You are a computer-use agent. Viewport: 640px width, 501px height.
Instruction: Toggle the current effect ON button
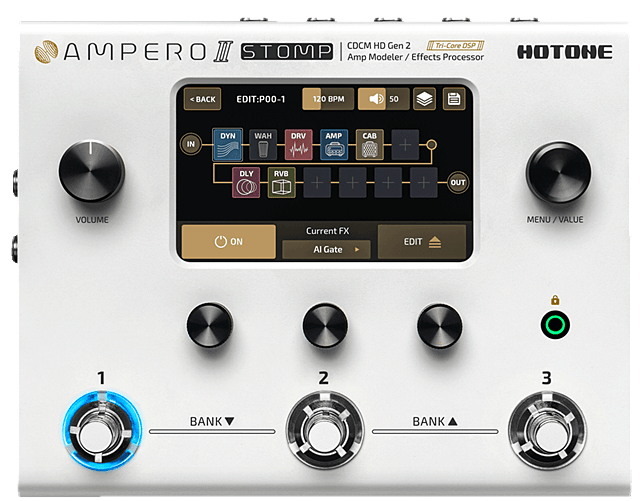click(228, 242)
